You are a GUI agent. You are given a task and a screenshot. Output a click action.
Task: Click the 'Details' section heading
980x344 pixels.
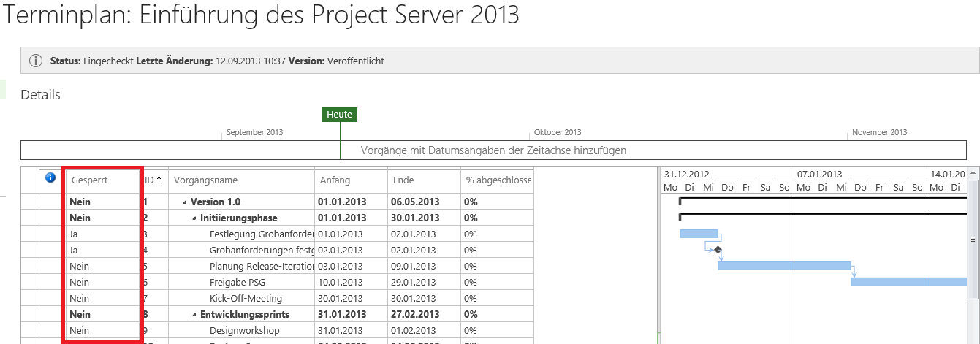(x=40, y=95)
